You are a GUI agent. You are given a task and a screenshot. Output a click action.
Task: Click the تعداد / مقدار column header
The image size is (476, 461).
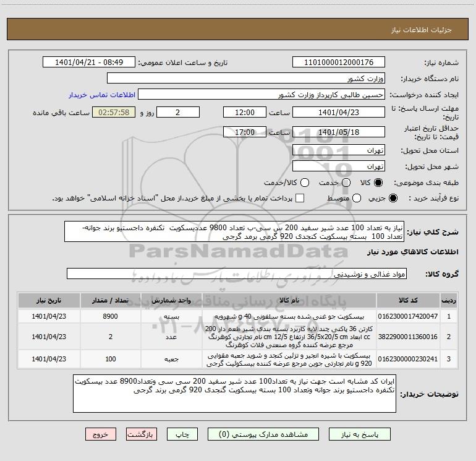pos(110,300)
